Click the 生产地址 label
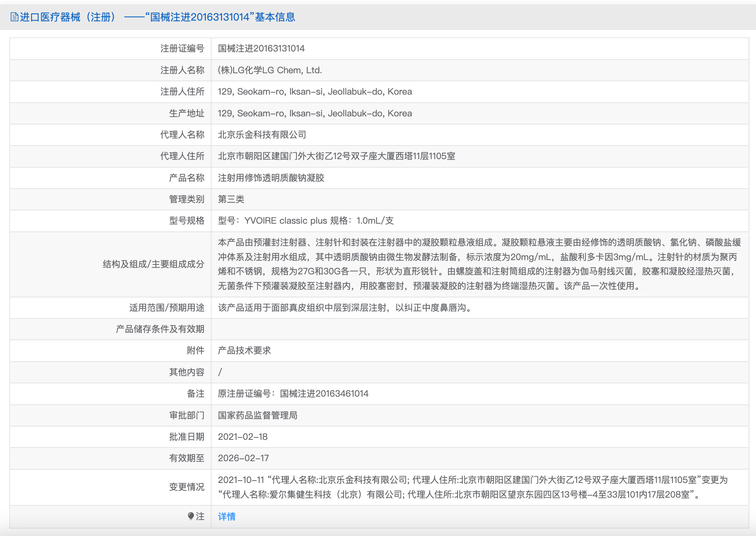 click(187, 113)
